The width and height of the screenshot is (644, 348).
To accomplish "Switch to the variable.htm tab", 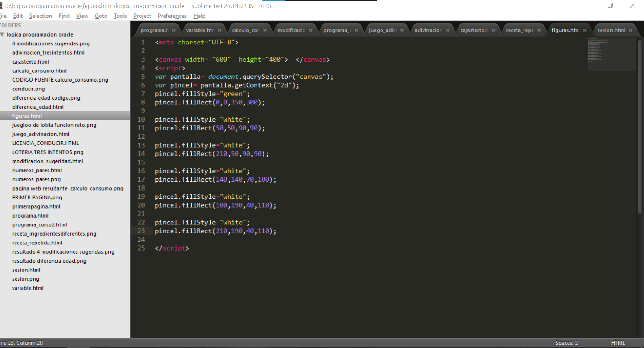I will click(x=200, y=30).
